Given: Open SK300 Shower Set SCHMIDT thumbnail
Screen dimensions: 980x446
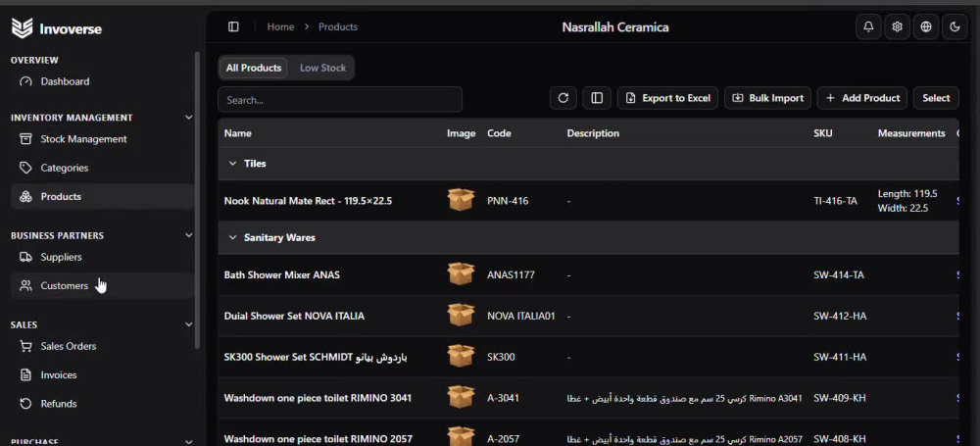Looking at the screenshot, I should click(x=461, y=357).
